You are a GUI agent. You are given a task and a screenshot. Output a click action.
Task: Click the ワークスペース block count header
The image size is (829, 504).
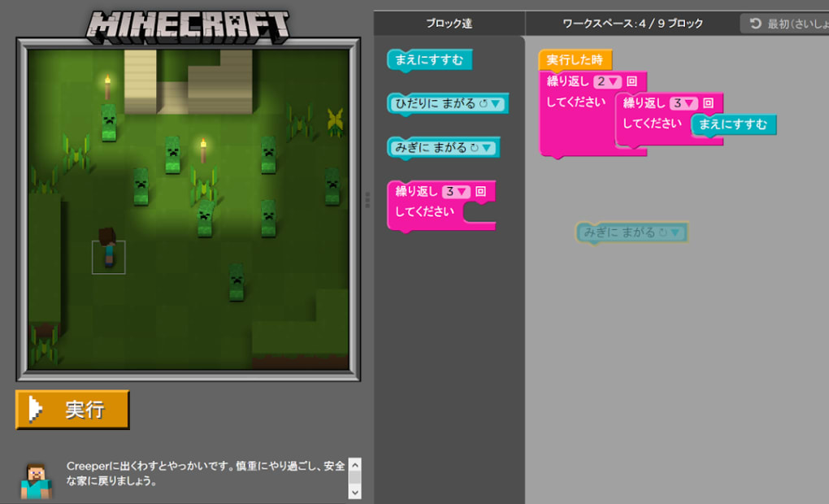point(632,24)
